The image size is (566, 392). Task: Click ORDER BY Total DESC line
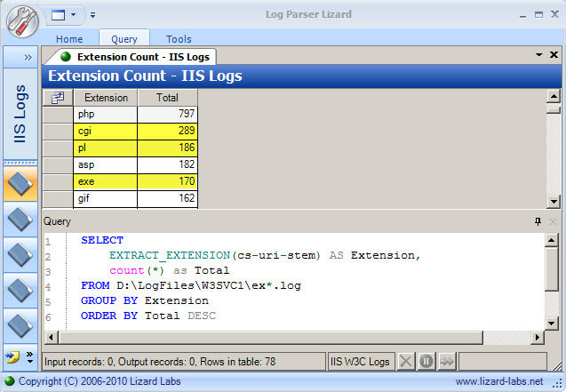coord(148,316)
